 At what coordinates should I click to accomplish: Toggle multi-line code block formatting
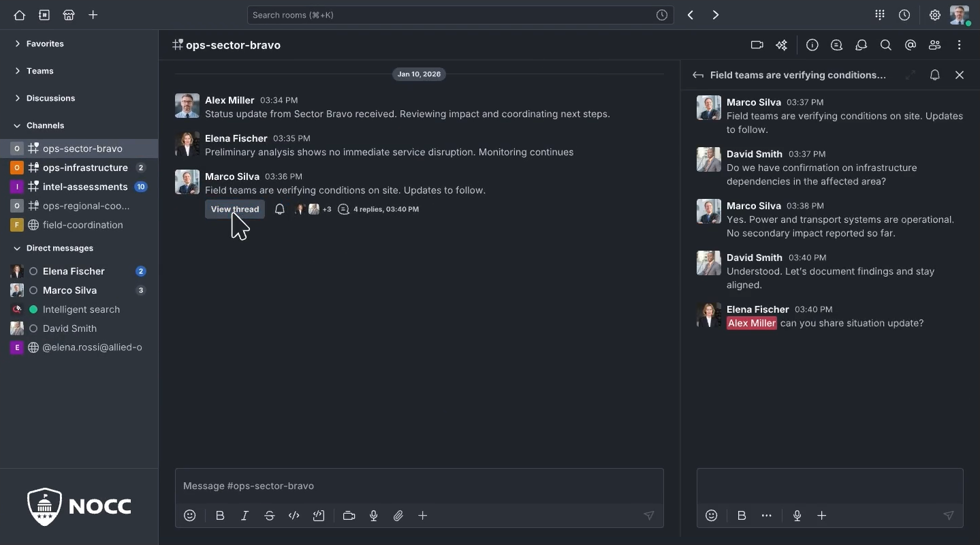coord(319,516)
